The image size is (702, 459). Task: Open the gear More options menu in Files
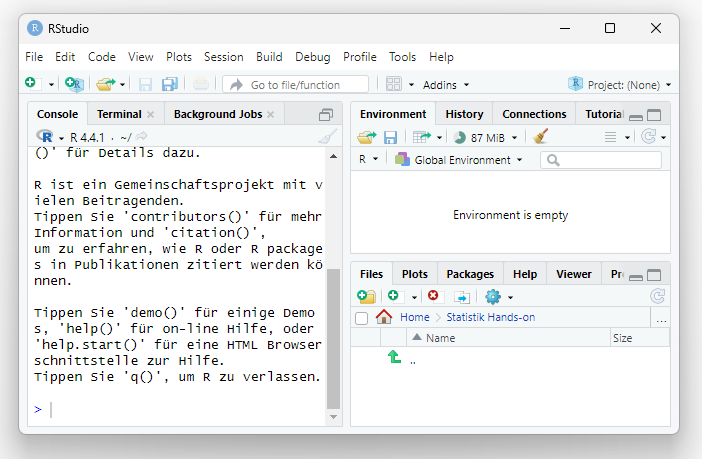pyautogui.click(x=498, y=296)
